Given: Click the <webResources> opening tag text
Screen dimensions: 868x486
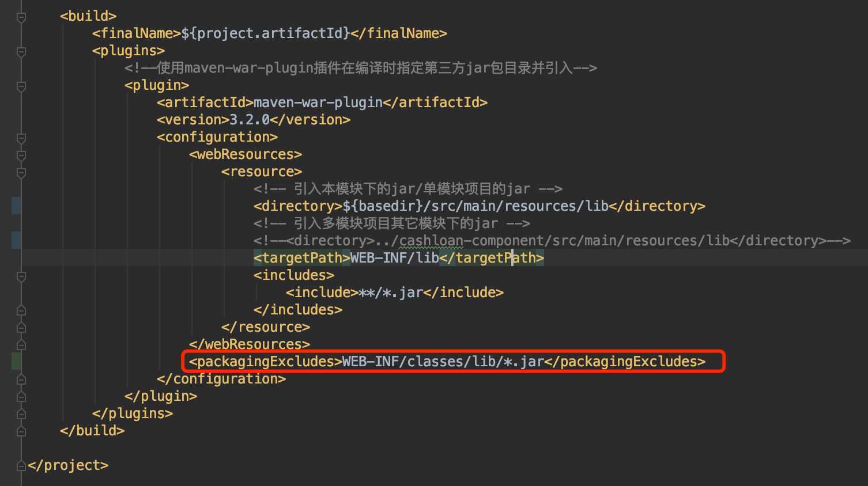Looking at the screenshot, I should (x=246, y=154).
